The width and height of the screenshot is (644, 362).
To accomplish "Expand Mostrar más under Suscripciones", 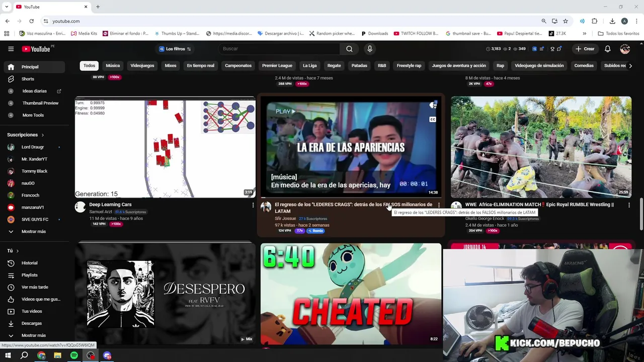I will [33, 231].
